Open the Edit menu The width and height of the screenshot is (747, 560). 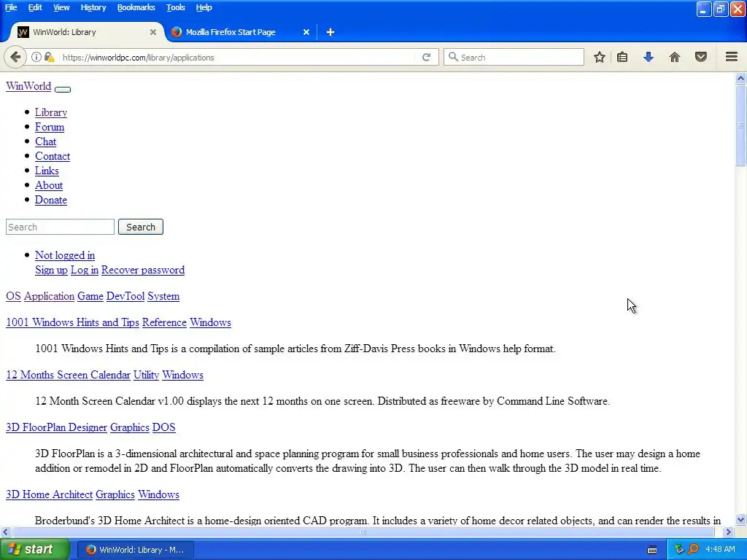pos(35,7)
